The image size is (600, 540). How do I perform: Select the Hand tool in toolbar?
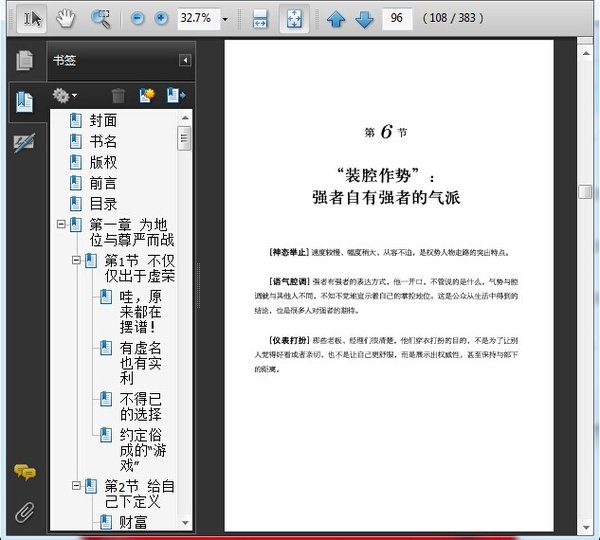65,18
